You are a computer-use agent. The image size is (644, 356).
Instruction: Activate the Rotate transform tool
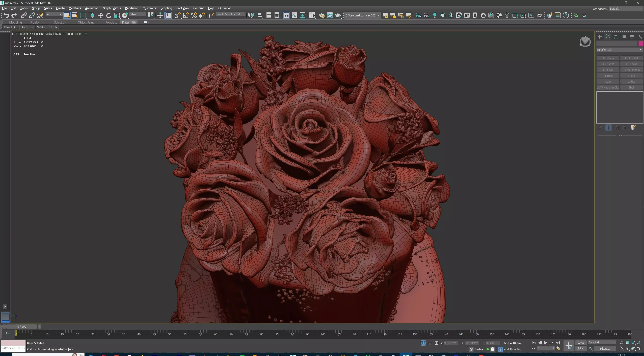pos(109,15)
